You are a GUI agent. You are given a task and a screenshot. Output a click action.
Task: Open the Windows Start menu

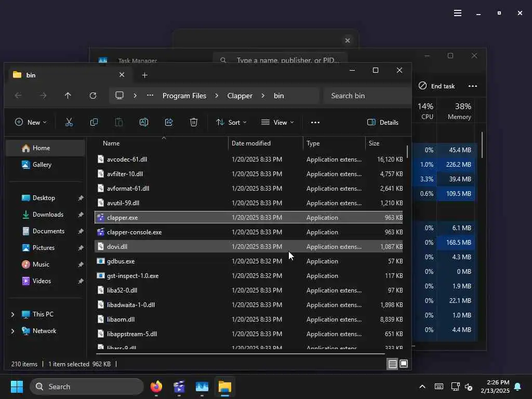point(17,387)
